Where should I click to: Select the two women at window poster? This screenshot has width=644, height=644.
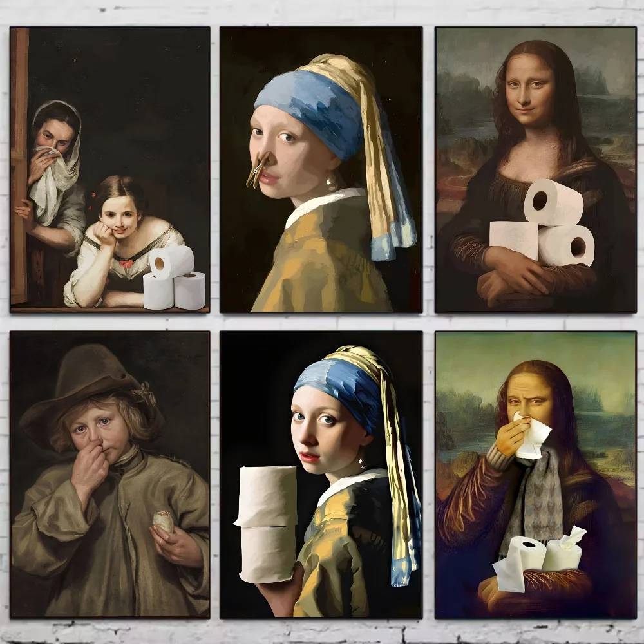pos(109,169)
